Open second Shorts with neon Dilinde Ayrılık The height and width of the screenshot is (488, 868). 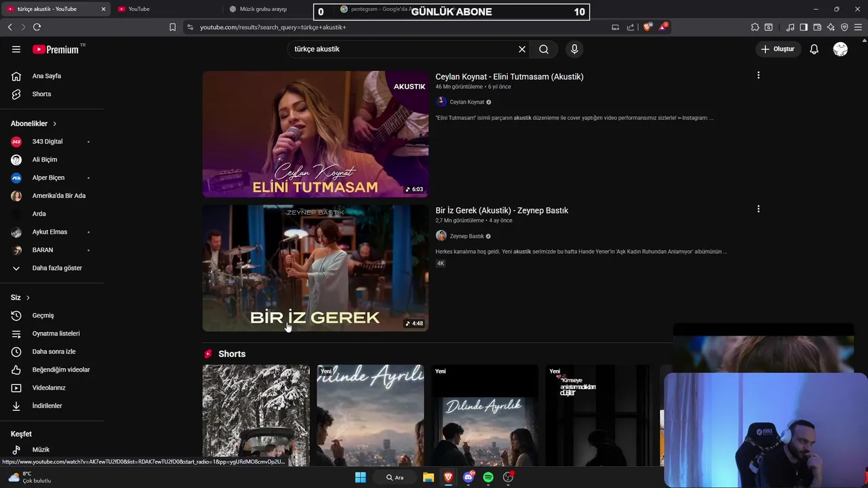[370, 415]
